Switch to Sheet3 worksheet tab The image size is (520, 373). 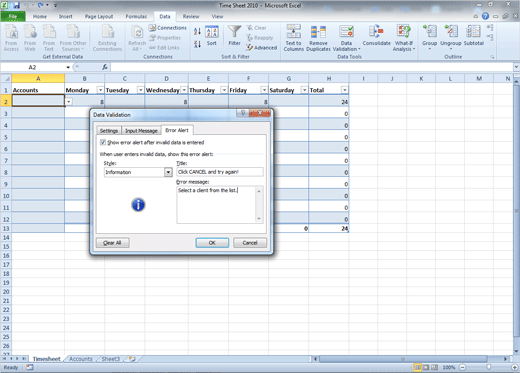click(x=110, y=359)
